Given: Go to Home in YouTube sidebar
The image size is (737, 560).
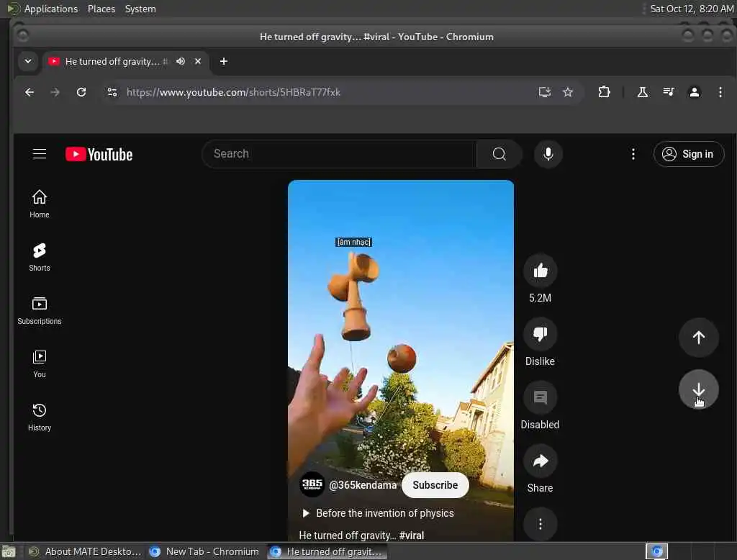Looking at the screenshot, I should click(x=40, y=204).
